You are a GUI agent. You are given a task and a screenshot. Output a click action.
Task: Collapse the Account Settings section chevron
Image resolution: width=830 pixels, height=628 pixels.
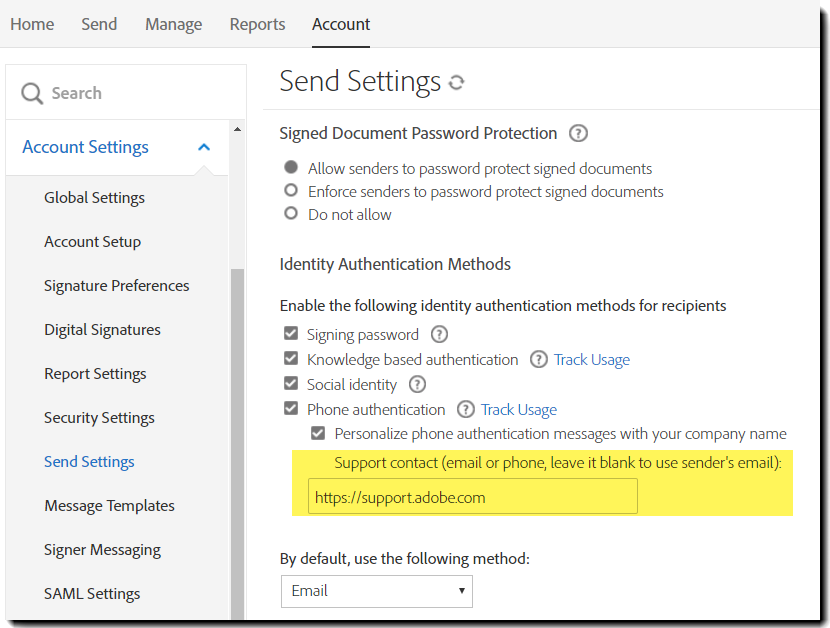204,147
